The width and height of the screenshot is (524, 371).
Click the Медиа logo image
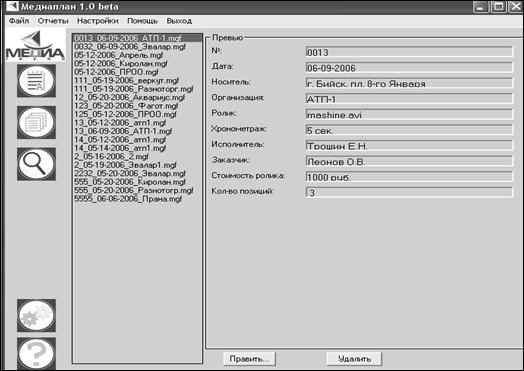35,46
